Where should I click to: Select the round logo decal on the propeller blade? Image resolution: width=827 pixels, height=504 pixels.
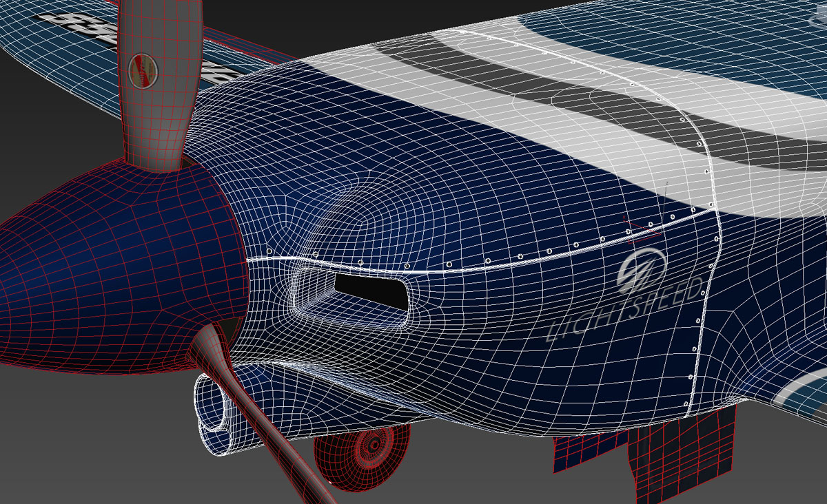click(x=143, y=70)
